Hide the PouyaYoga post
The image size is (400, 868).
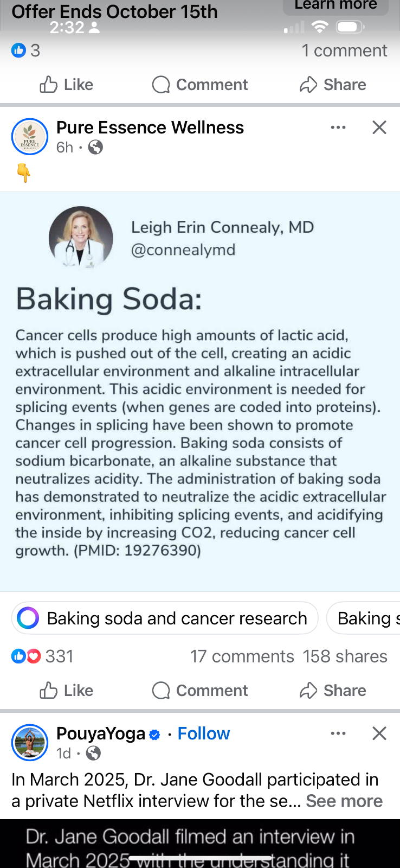pos(379,733)
